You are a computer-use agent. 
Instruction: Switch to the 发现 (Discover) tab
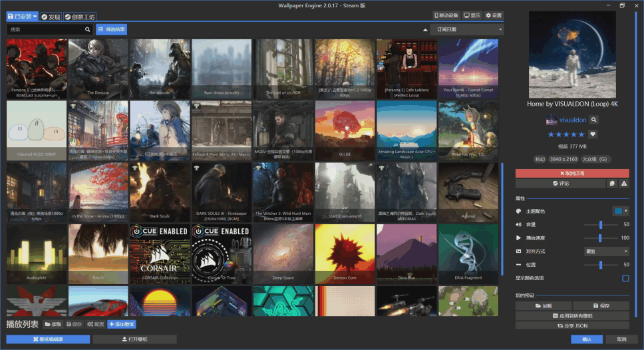[x=51, y=17]
